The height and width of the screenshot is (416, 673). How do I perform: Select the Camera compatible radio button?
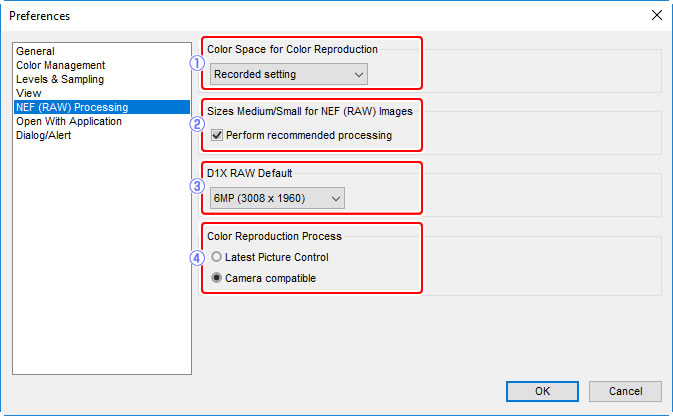(x=216, y=278)
